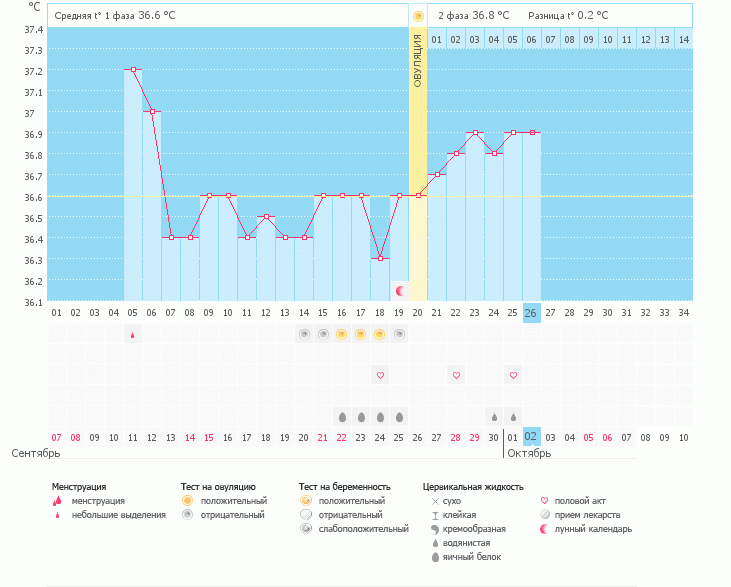The width and height of the screenshot is (731, 587).
Task: Click the '37.4' temperature axis label
Action: tap(34, 30)
